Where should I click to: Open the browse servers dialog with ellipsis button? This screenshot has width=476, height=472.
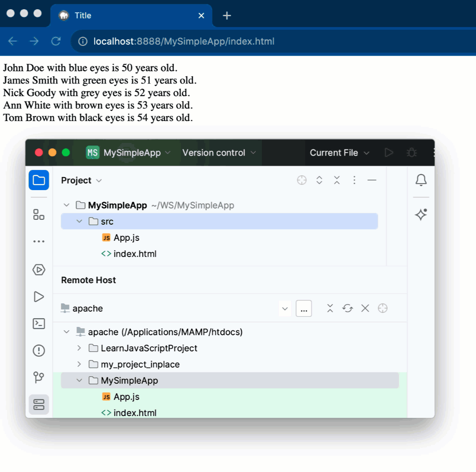pyautogui.click(x=304, y=308)
